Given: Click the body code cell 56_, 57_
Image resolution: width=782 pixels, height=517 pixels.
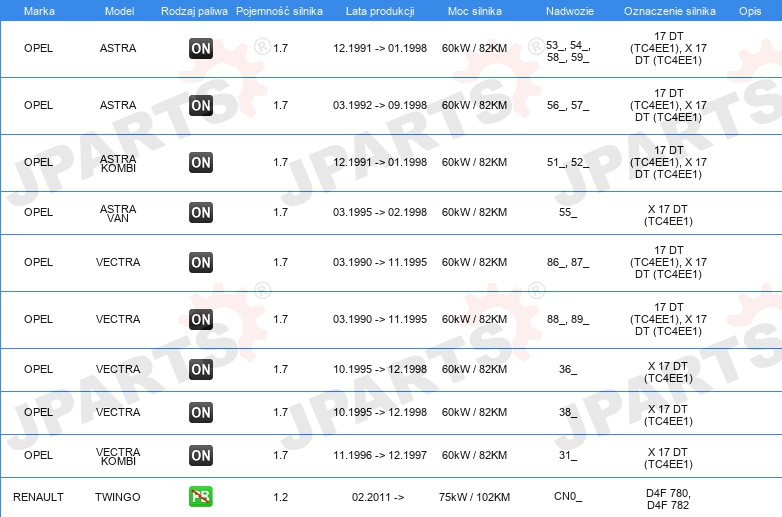Looking at the screenshot, I should tap(568, 105).
